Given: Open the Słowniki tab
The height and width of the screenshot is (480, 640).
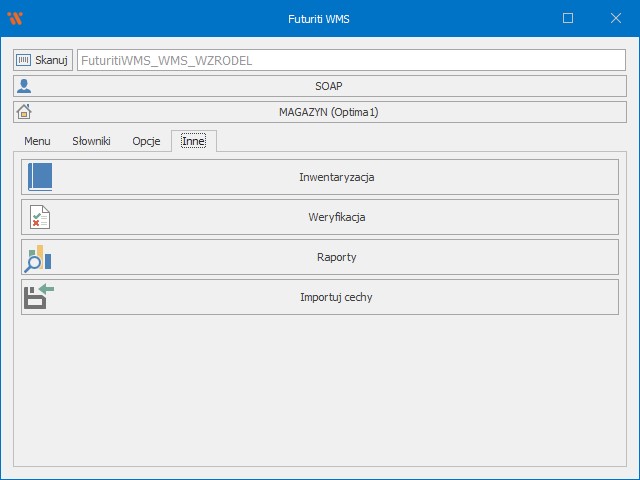Looking at the screenshot, I should tap(91, 141).
